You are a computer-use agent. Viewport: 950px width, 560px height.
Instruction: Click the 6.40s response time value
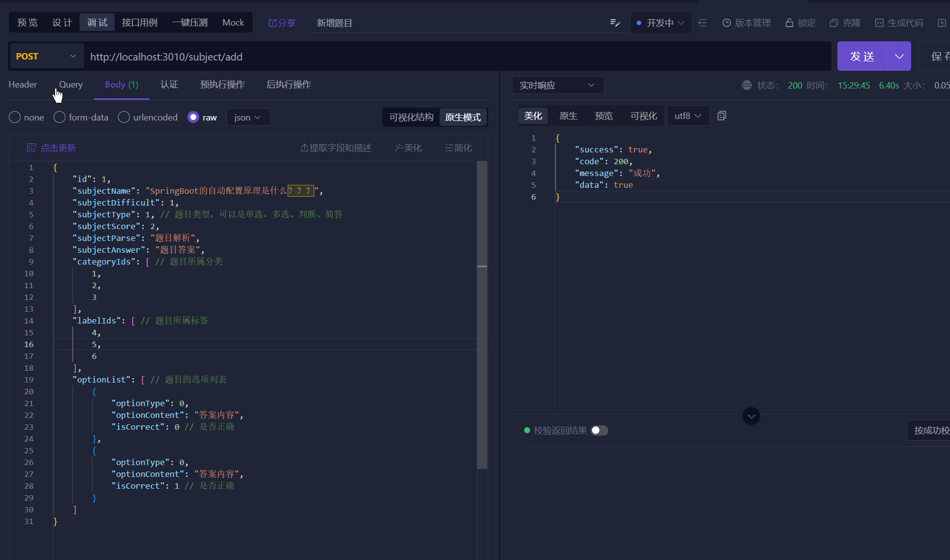tap(889, 85)
